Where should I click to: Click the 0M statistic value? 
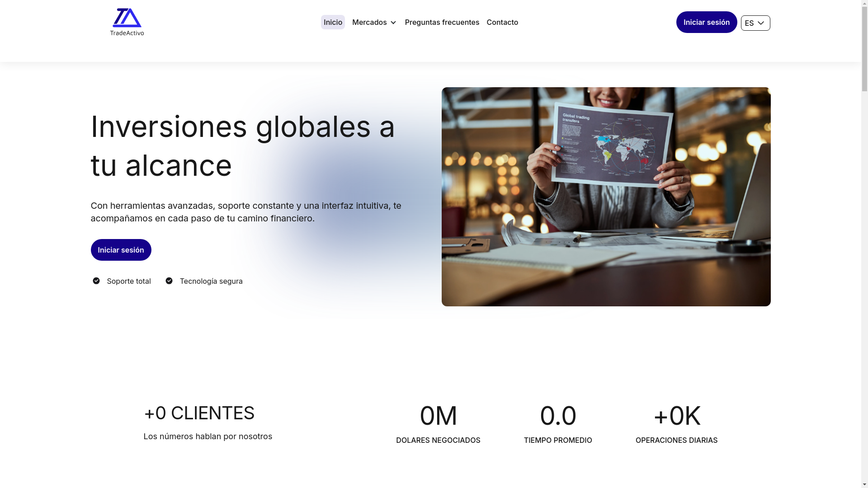pyautogui.click(x=438, y=416)
